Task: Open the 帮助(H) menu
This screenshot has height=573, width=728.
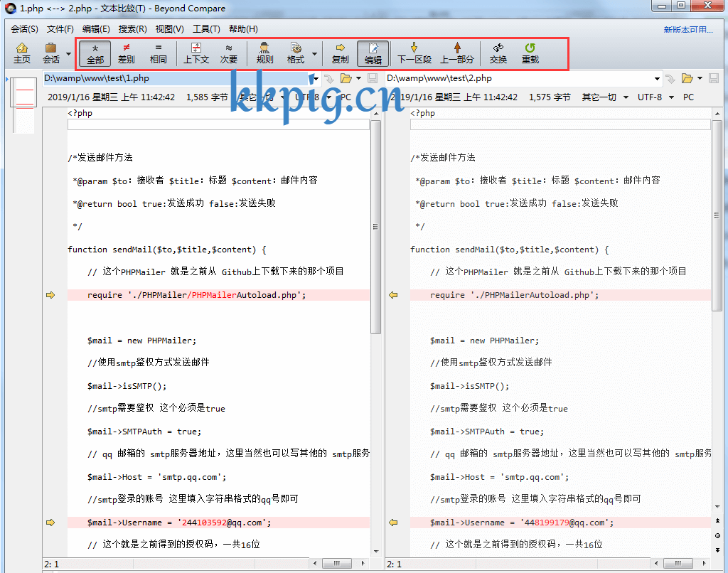Action: [x=243, y=28]
